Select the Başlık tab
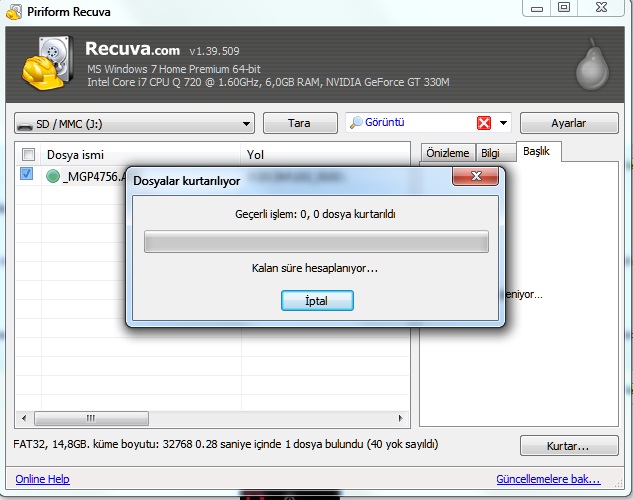Image resolution: width=633 pixels, height=500 pixels. coord(537,151)
